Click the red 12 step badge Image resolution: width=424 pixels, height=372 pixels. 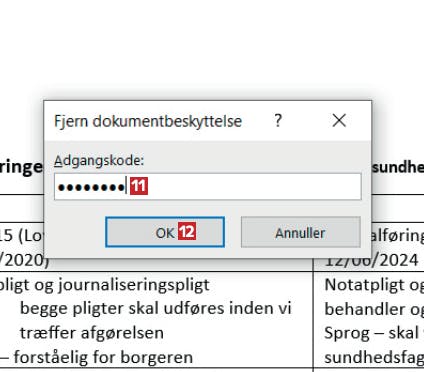point(187,231)
